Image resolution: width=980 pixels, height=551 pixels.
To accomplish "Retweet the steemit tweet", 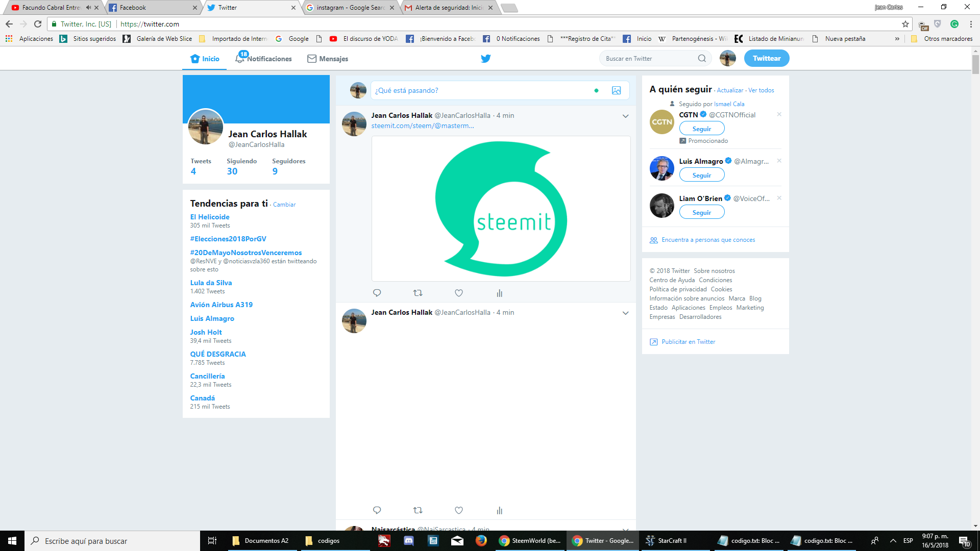I will (418, 293).
